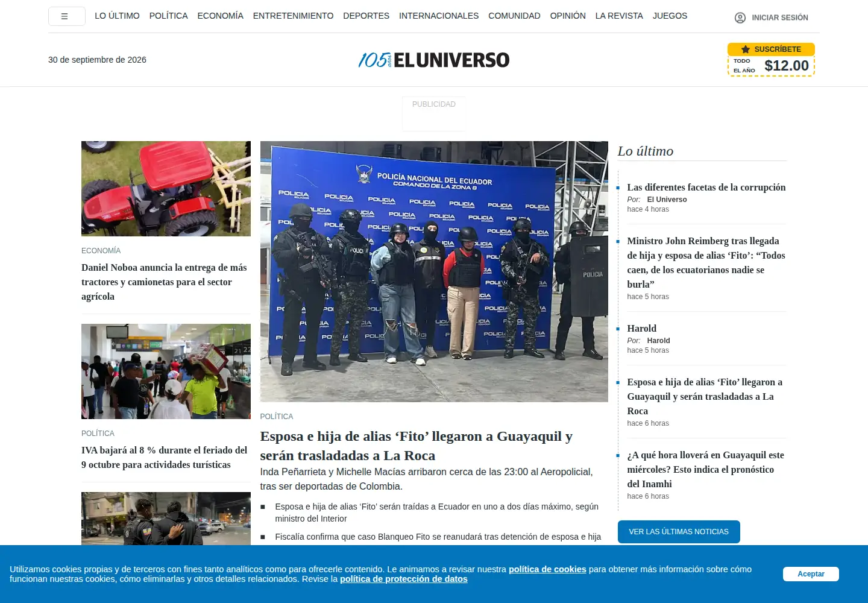Open bullet link about ministro del Interior
868x603 pixels.
(436, 513)
